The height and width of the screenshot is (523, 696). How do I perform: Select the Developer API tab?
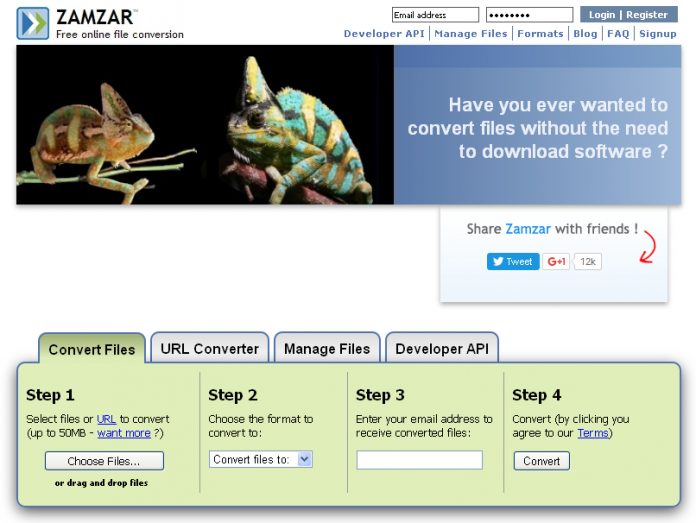pyautogui.click(x=441, y=349)
